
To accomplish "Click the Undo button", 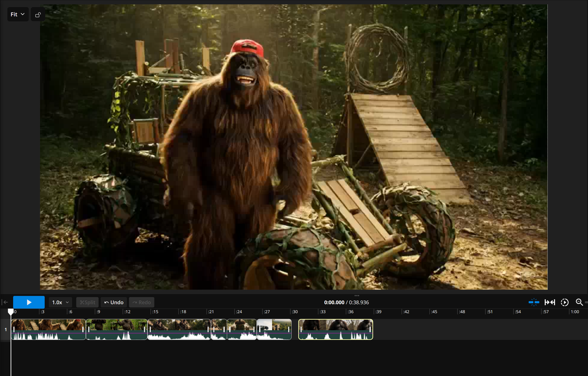I will click(113, 302).
